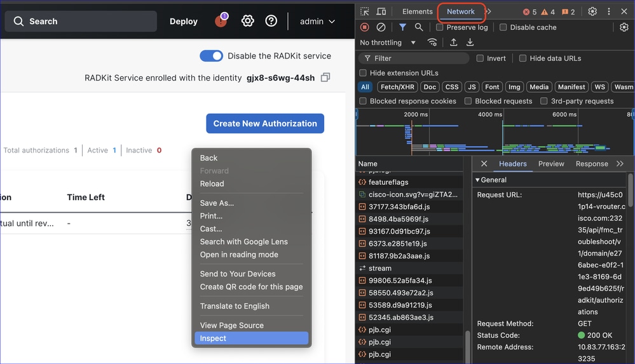Click the record network log icon
The width and height of the screenshot is (635, 364).
pyautogui.click(x=365, y=27)
